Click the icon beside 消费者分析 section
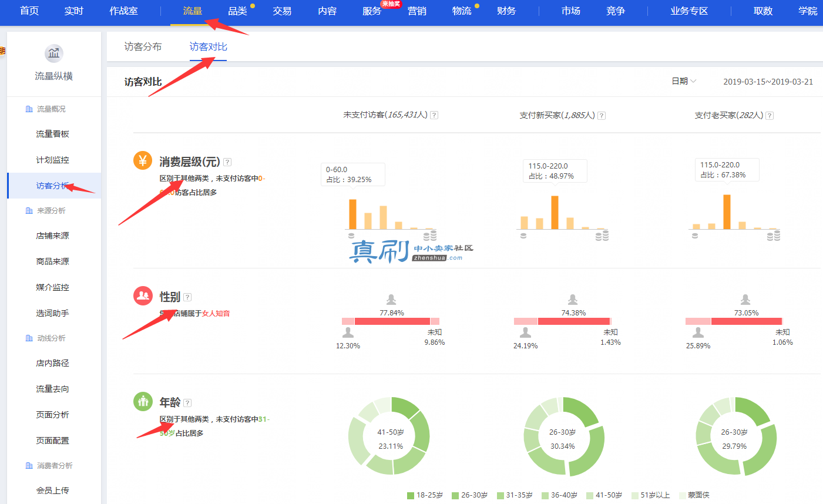The height and width of the screenshot is (504, 823). pyautogui.click(x=29, y=466)
